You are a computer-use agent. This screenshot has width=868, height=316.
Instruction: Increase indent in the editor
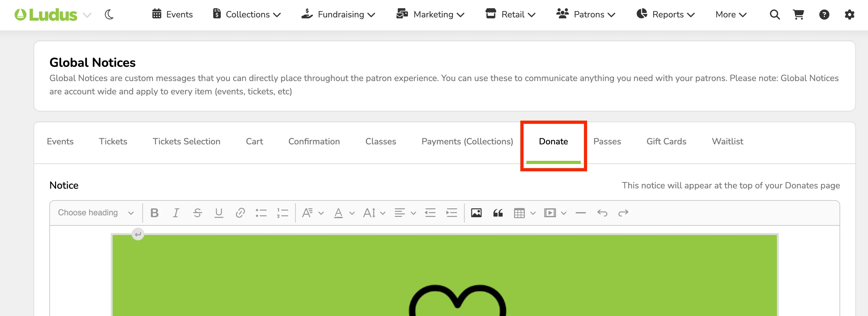pyautogui.click(x=451, y=213)
